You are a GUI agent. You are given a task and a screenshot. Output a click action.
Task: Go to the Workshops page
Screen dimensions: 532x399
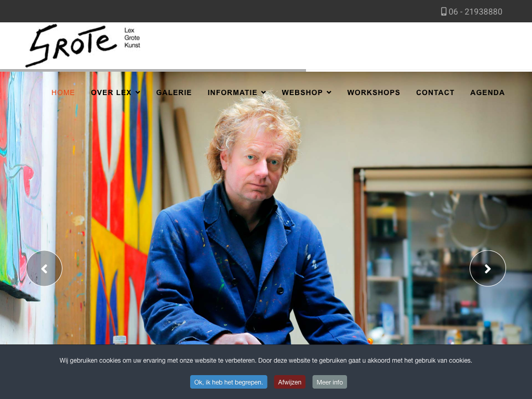(x=374, y=92)
